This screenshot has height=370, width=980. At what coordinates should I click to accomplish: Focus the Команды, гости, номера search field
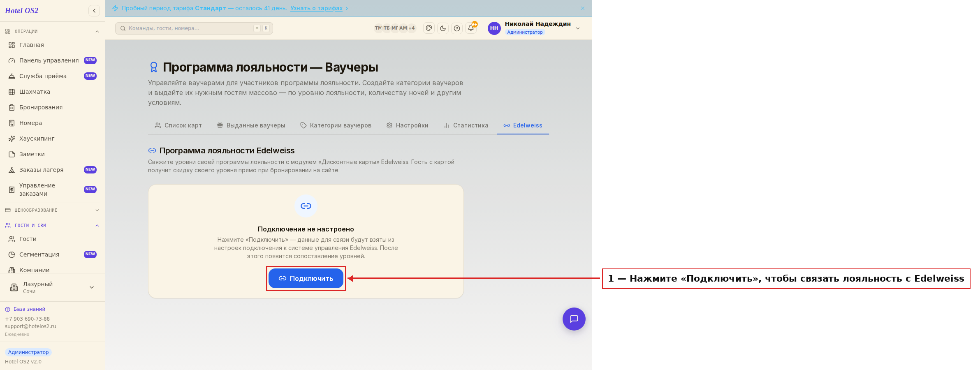194,28
